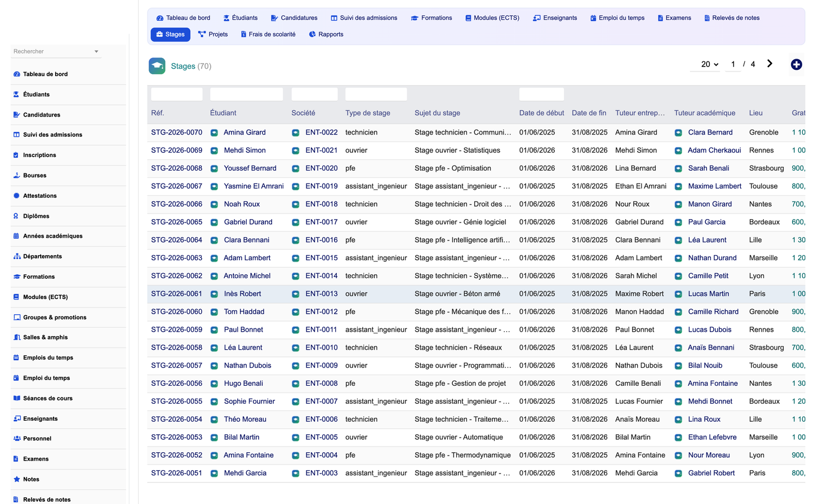814x504 pixels.
Task: Click the add new stage plus icon
Action: click(x=796, y=65)
